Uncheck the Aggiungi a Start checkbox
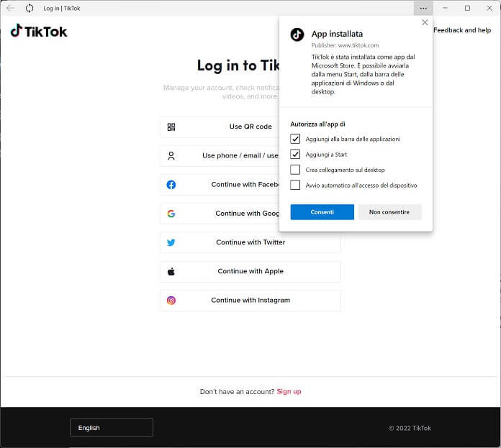This screenshot has height=448, width=501. tap(295, 154)
